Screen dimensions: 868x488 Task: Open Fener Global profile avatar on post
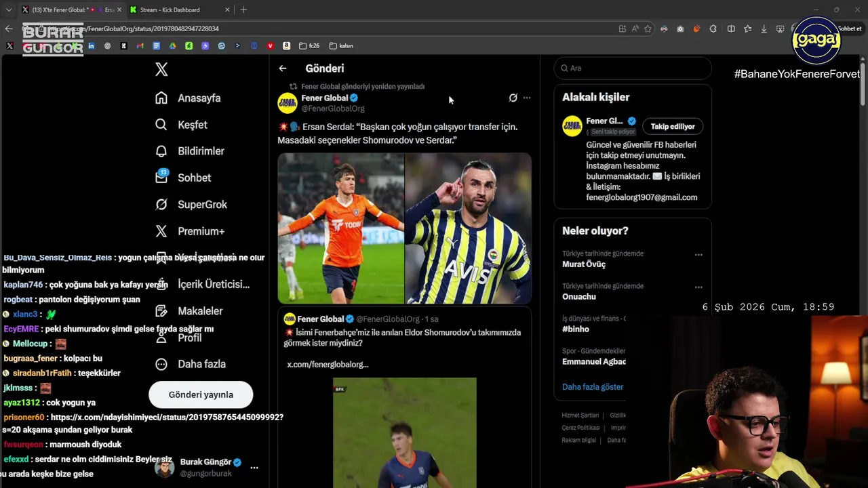tap(288, 103)
